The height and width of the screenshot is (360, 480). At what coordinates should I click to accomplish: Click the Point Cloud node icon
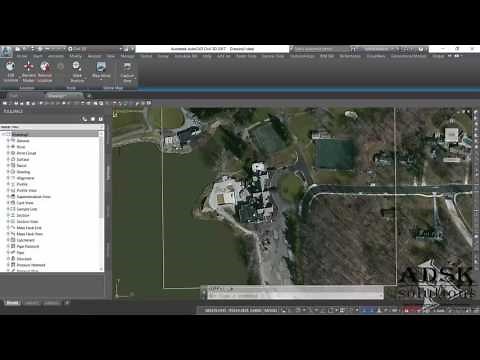(x=13, y=153)
